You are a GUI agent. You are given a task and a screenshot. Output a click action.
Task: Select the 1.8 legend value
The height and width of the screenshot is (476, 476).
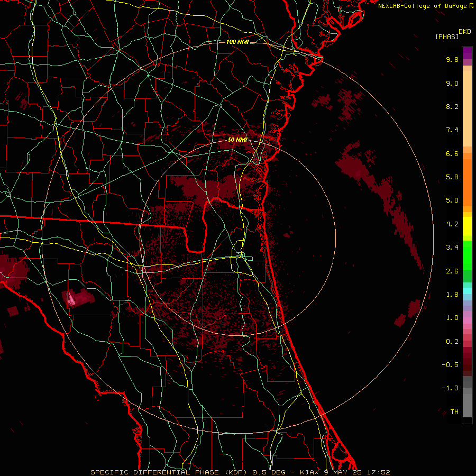click(452, 295)
